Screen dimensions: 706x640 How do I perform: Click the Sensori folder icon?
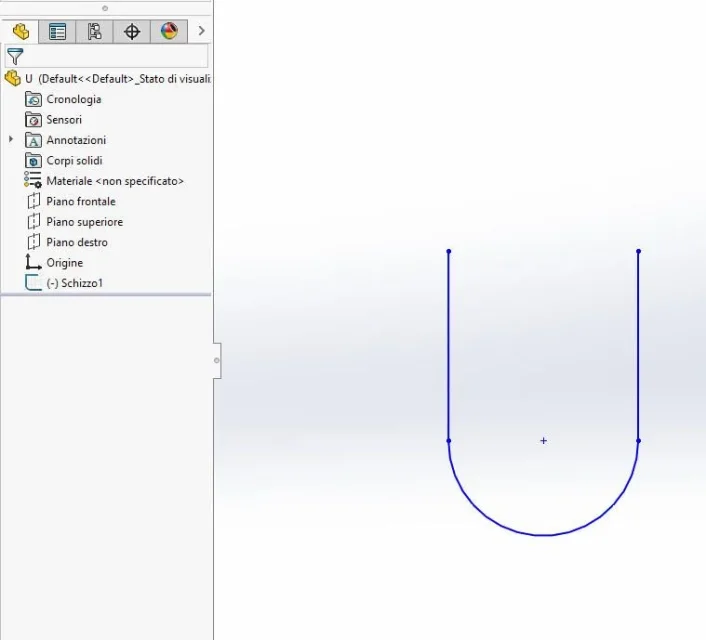click(33, 120)
